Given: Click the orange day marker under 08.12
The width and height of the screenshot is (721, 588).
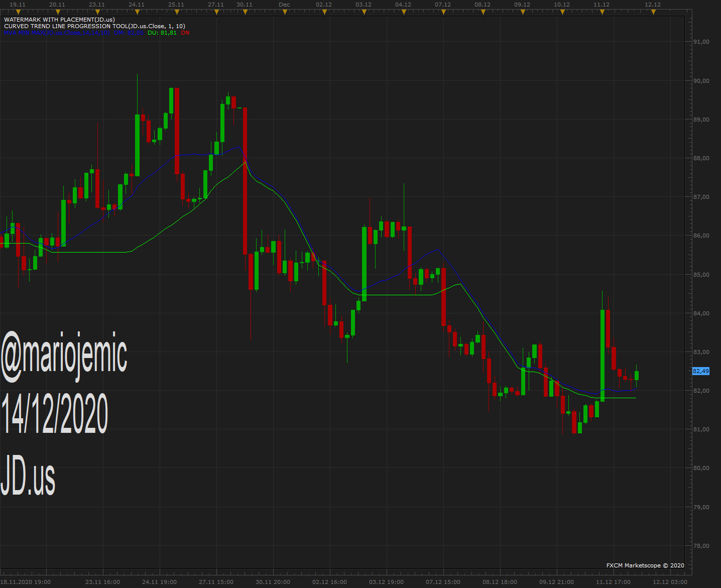Looking at the screenshot, I should [x=483, y=12].
